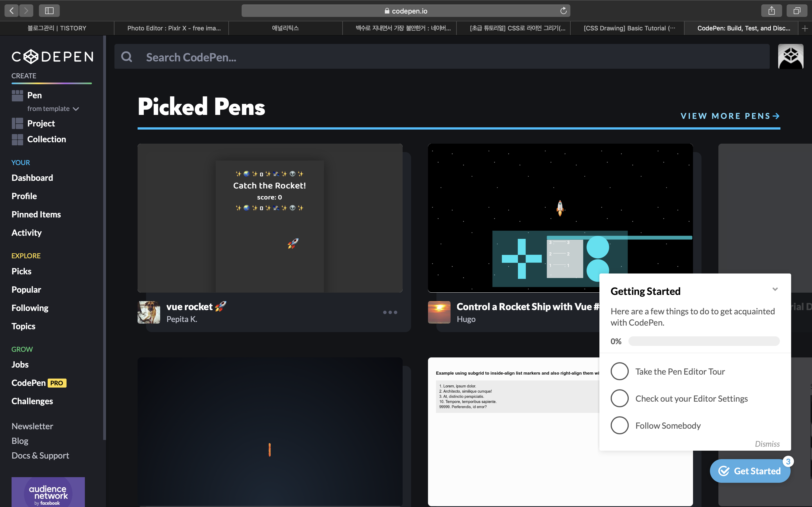This screenshot has height=507, width=812.
Task: Open the Popular page from sidebar
Action: pos(26,289)
